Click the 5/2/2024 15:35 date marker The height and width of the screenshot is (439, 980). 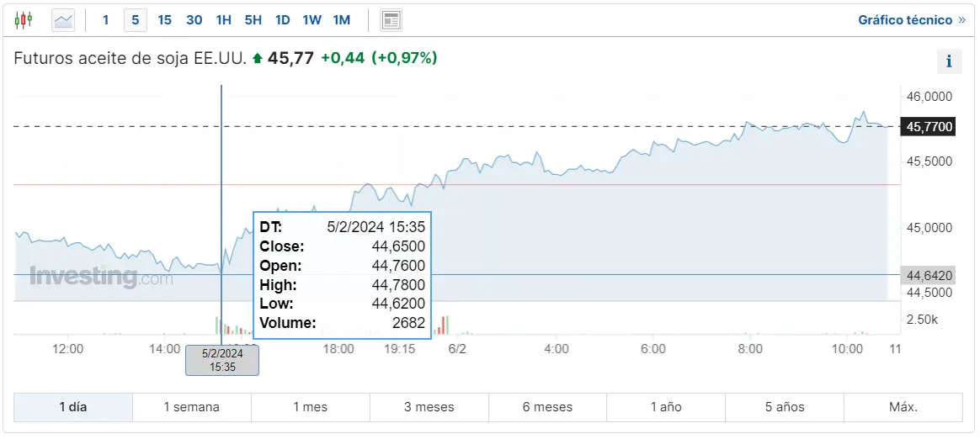click(222, 360)
